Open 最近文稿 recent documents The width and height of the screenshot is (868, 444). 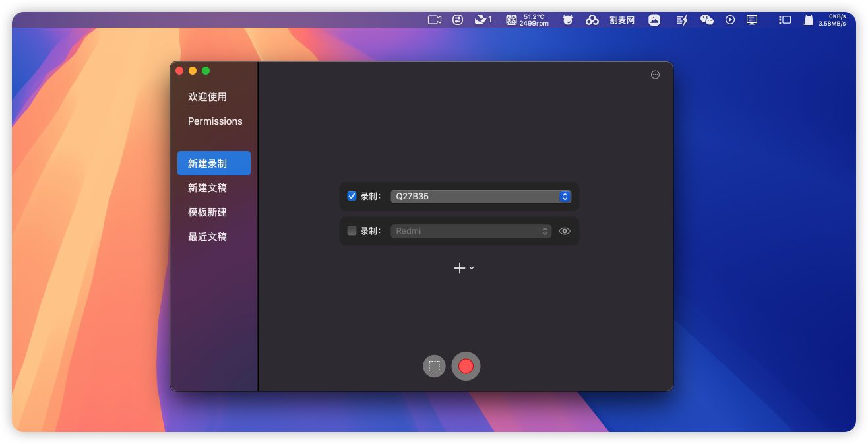[207, 237]
